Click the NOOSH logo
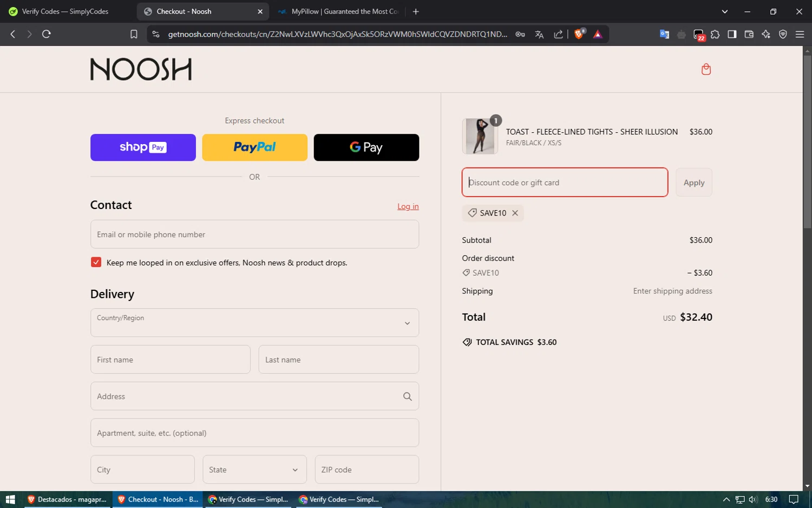The width and height of the screenshot is (812, 508). coord(141,69)
